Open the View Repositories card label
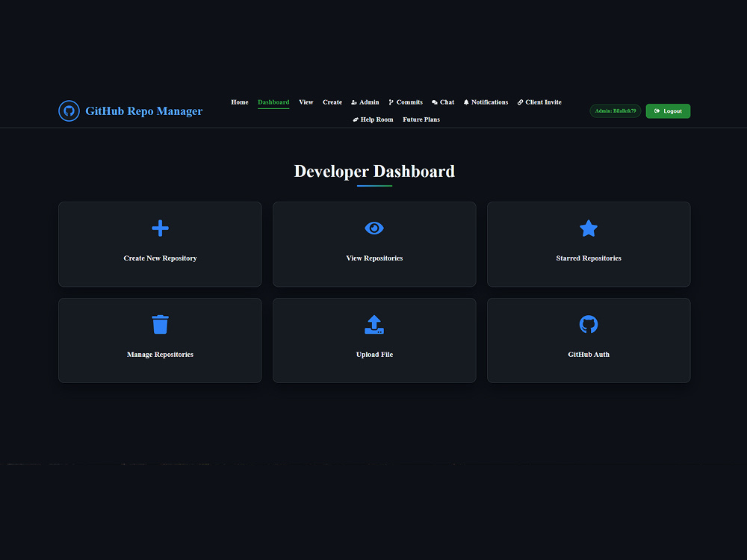 pos(374,258)
